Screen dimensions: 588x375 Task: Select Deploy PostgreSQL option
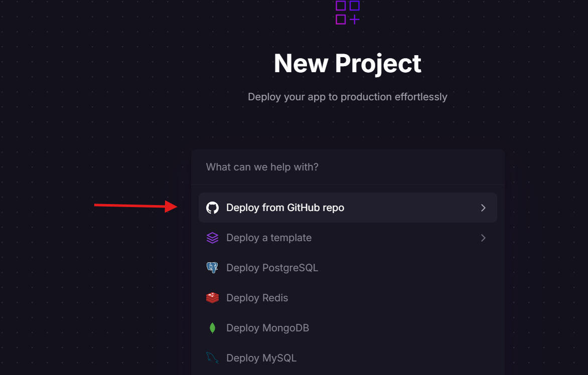pyautogui.click(x=348, y=268)
